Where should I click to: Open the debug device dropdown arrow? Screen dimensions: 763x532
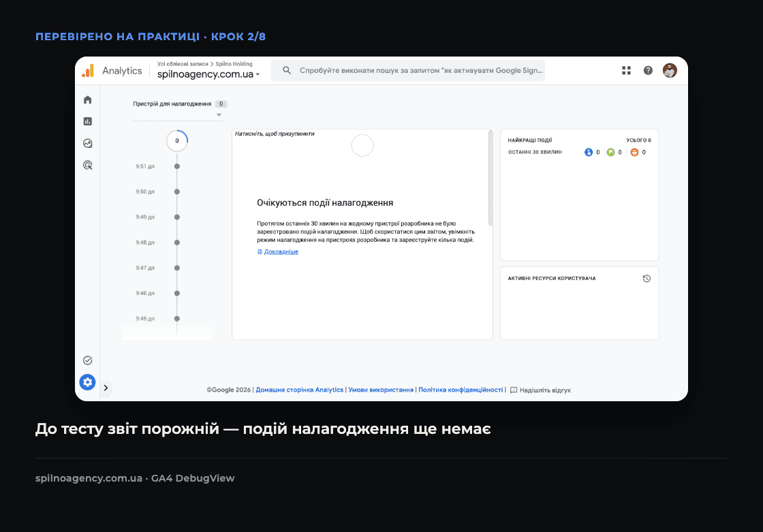pyautogui.click(x=219, y=115)
